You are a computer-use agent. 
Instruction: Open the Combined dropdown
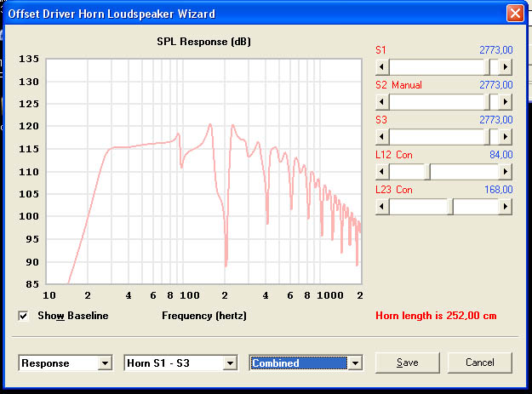pyautogui.click(x=355, y=363)
